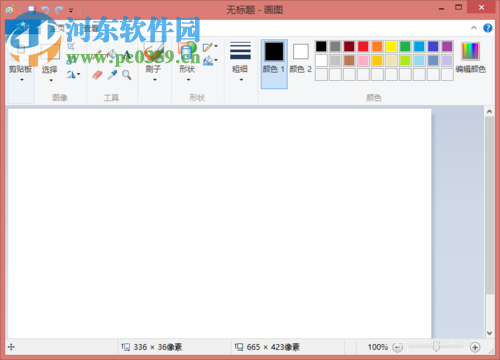Pick the light turquoise palette swatch
Image resolution: width=500 pixels, height=360 pixels.
coord(419,60)
